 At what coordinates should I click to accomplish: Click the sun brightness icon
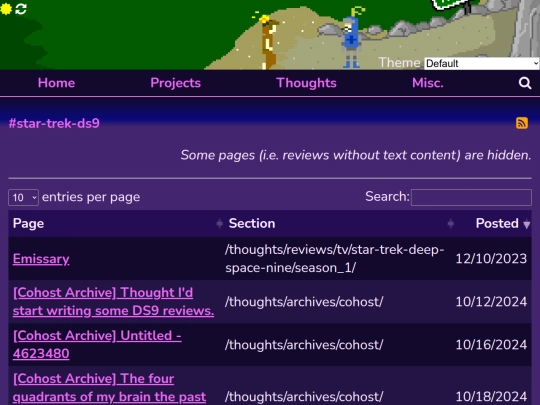[6, 9]
